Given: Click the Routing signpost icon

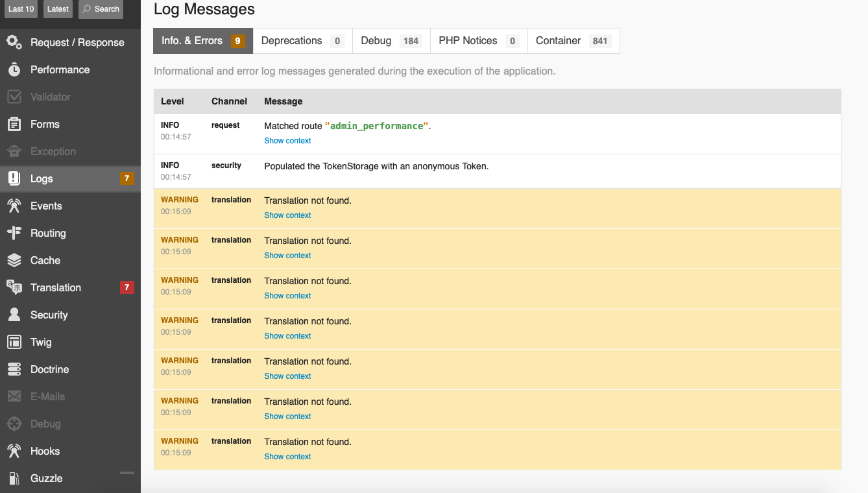Looking at the screenshot, I should 14,233.
